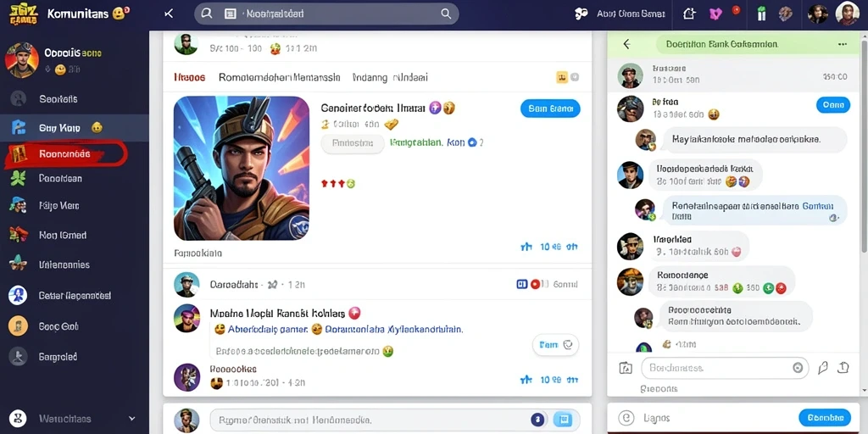The height and width of the screenshot is (434, 868).
Task: Select the highlighted red 'Roononnéas' sidebar item
Action: pos(66,154)
